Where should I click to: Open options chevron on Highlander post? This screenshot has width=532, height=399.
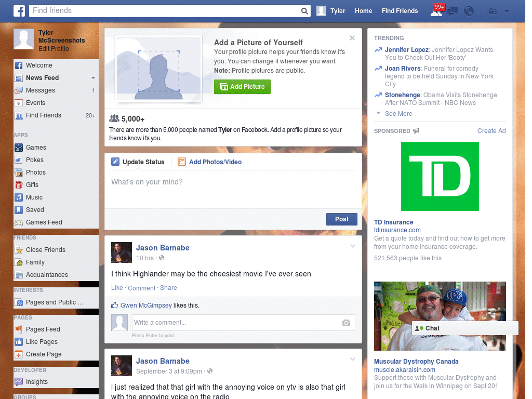pos(353,246)
